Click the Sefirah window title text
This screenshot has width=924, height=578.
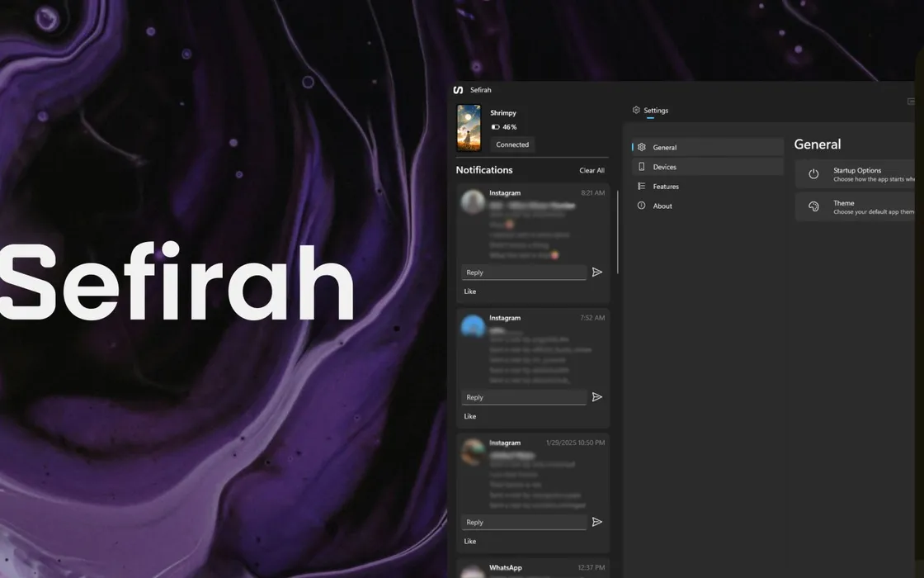click(481, 90)
